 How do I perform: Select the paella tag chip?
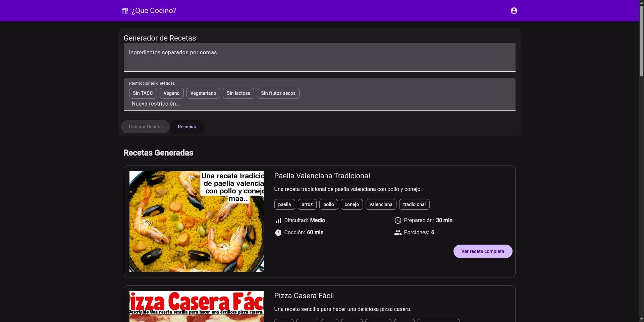pos(285,204)
